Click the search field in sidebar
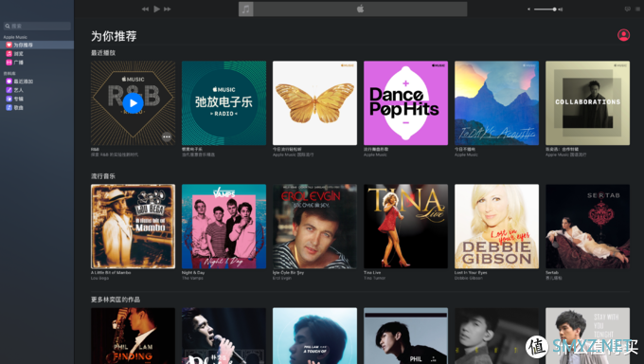Screen dimensions: 644x364 point(37,26)
